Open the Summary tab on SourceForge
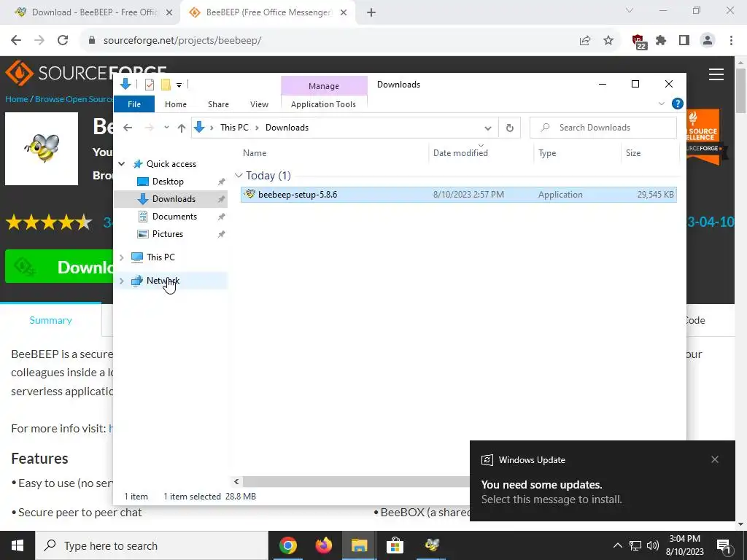The width and height of the screenshot is (747, 560). pyautogui.click(x=50, y=321)
